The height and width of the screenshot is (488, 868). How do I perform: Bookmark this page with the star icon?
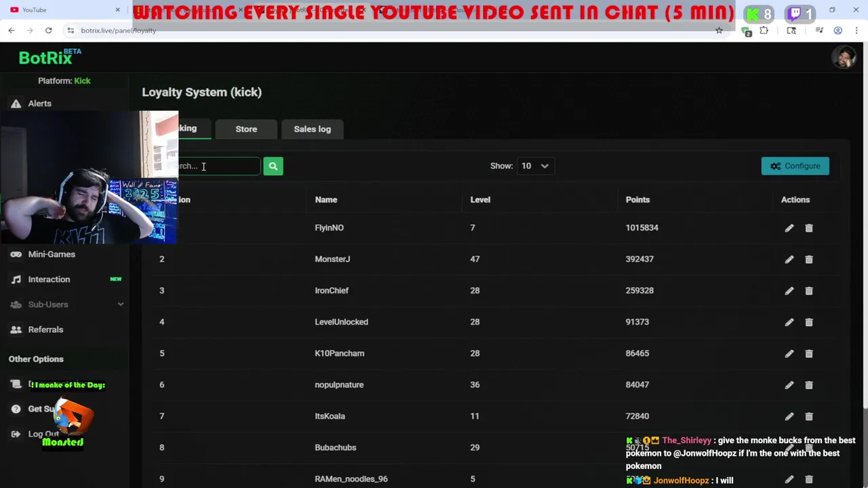(x=719, y=30)
